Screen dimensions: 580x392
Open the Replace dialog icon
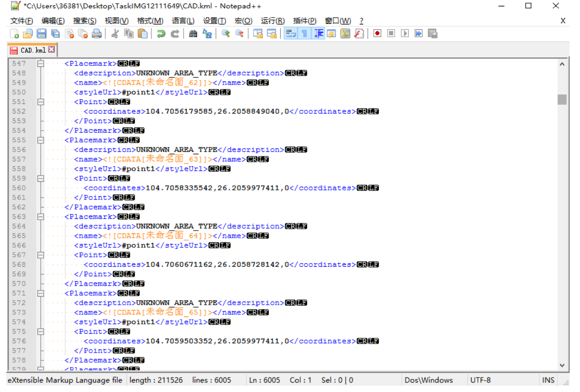[207, 33]
